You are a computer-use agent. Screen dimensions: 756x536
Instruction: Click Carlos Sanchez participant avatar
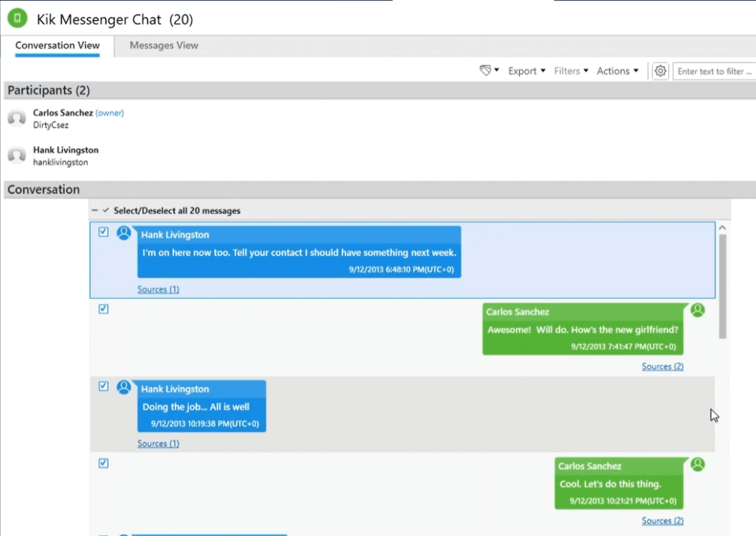click(17, 118)
